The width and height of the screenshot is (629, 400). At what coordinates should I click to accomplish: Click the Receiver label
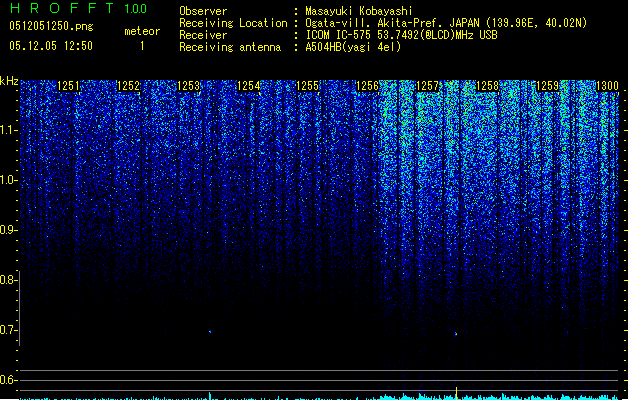click(203, 35)
